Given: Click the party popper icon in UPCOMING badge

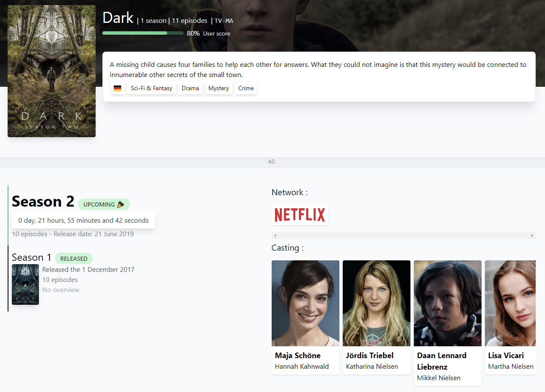Looking at the screenshot, I should point(121,204).
